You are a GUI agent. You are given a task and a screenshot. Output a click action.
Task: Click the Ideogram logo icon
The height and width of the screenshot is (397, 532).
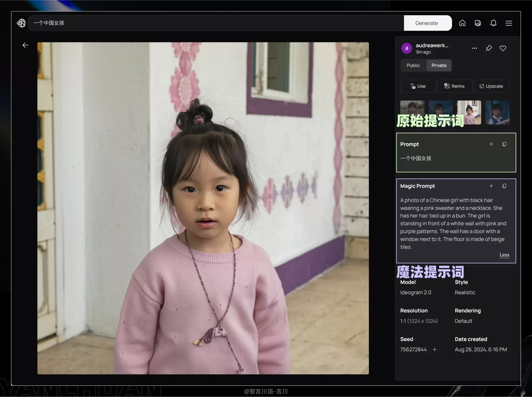point(21,23)
